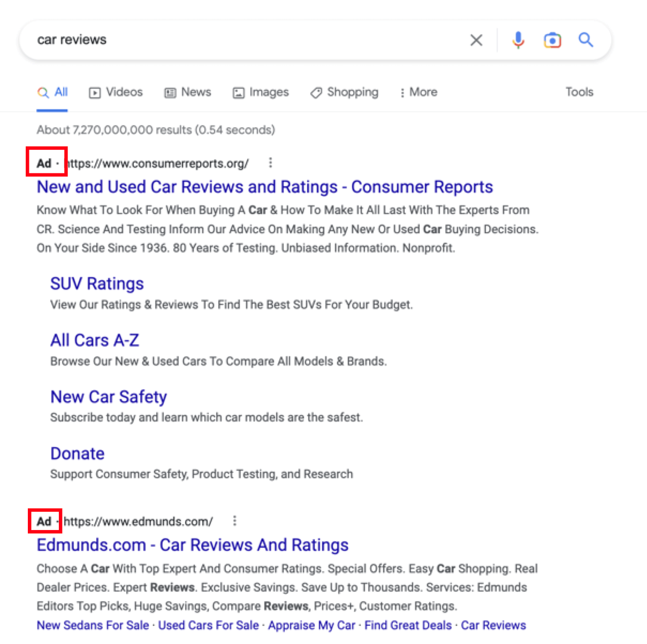
Task: Click 'Support Consumer Safety, Product Testing' text
Action: 202,474
